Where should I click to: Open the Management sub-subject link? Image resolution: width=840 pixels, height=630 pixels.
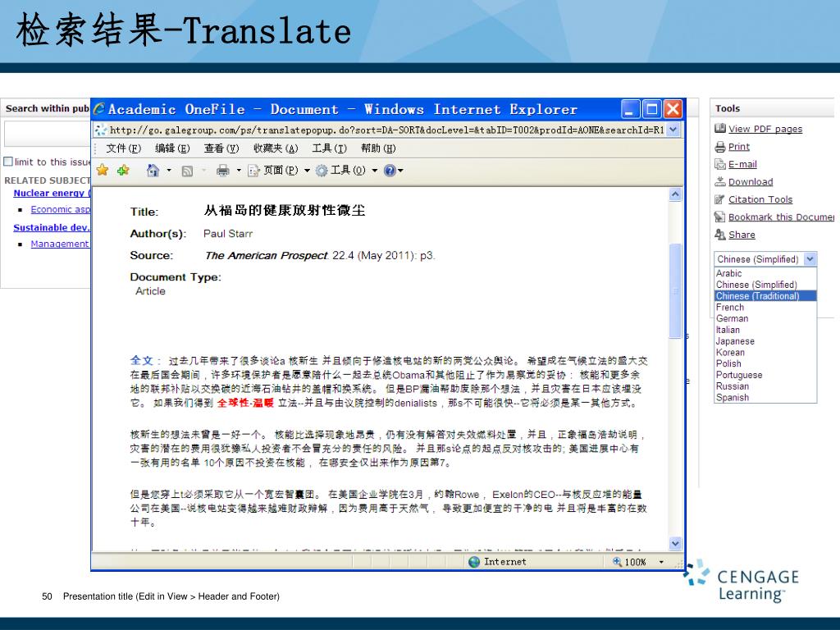60,244
